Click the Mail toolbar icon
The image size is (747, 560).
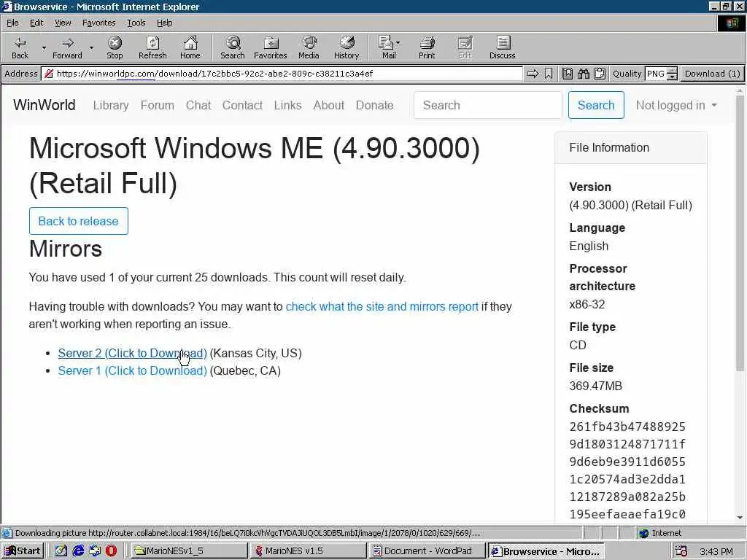388,47
